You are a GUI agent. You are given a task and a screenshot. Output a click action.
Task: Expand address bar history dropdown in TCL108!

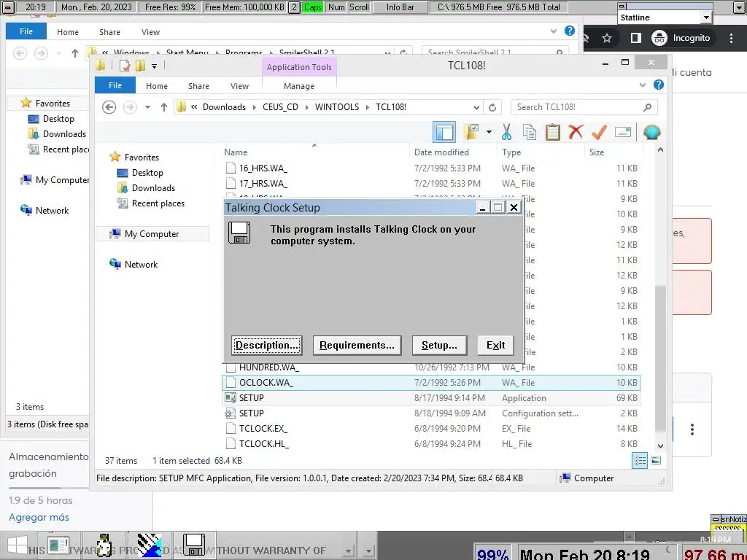click(x=476, y=107)
